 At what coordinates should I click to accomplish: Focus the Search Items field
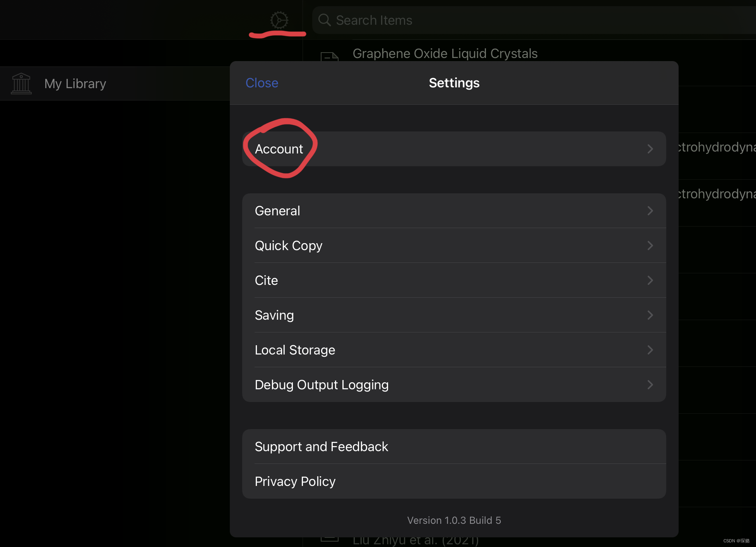tap(534, 20)
